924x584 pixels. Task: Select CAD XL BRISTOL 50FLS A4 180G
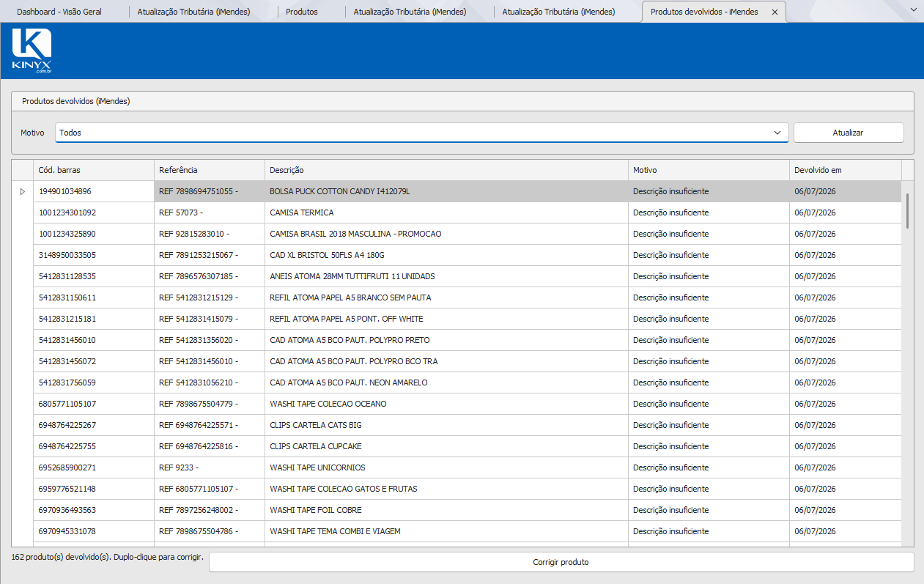click(x=457, y=255)
